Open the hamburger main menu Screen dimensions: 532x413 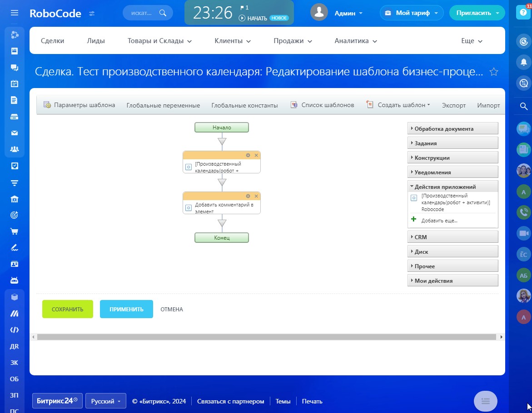click(x=14, y=13)
